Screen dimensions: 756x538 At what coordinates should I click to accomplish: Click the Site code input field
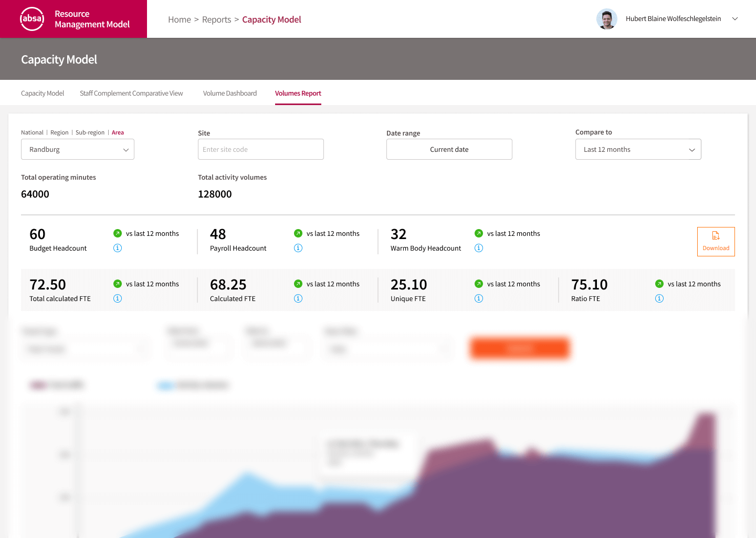(x=260, y=149)
